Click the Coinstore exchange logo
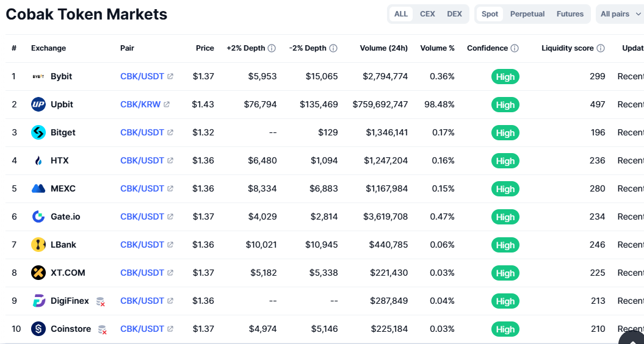The image size is (644, 344). (x=38, y=329)
